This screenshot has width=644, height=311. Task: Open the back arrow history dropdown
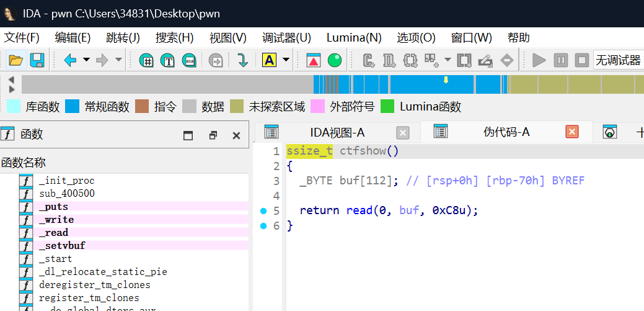click(86, 60)
